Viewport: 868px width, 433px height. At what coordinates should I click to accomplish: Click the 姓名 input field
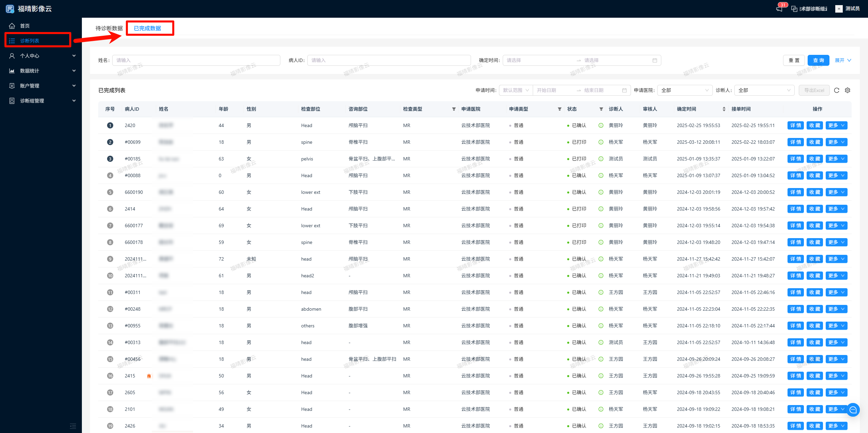[196, 60]
